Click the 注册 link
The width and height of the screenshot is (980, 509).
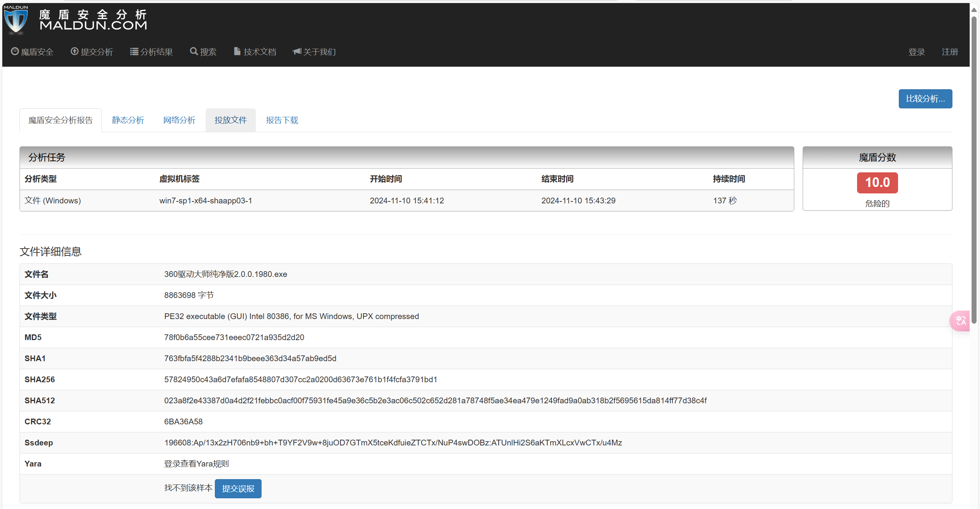pos(950,52)
